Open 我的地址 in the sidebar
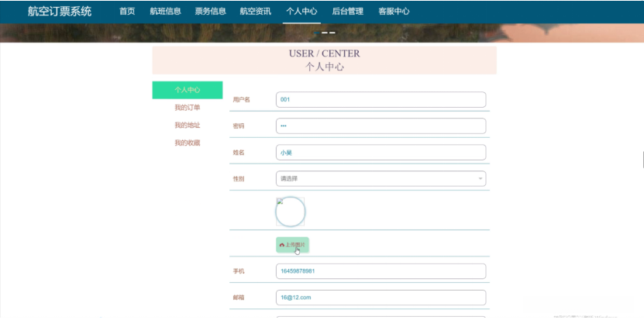Viewport: 644px width, 320px height. 188,126
